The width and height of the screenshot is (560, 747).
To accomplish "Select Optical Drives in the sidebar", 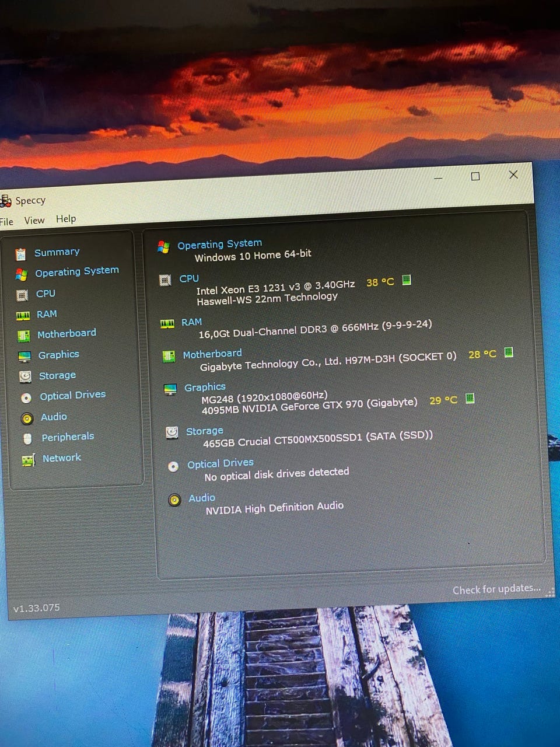I will (x=73, y=396).
